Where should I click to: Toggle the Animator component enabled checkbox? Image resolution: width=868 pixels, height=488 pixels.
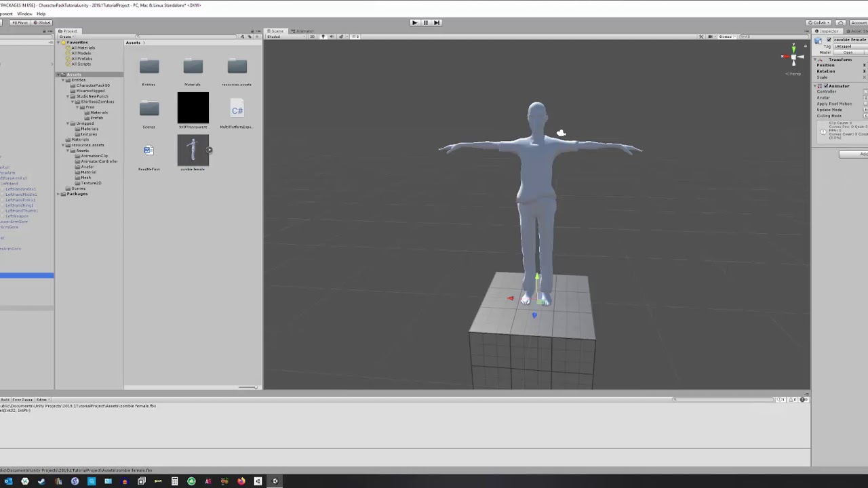(x=826, y=86)
